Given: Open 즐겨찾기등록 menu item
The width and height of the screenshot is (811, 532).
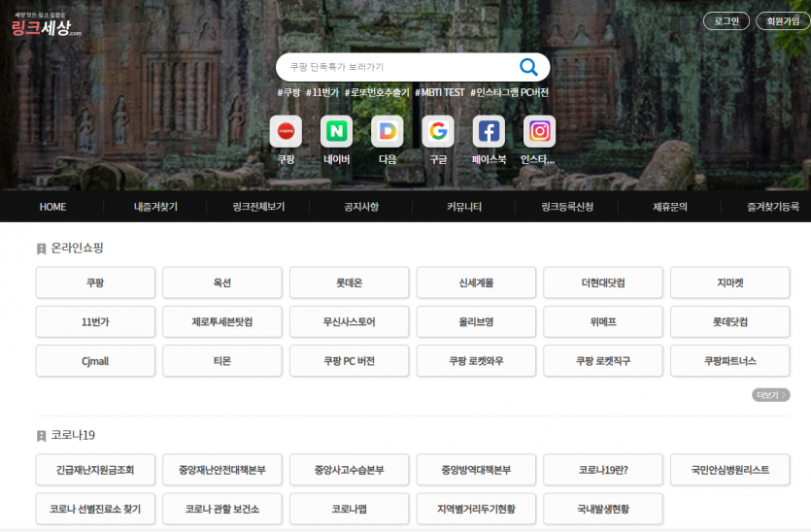Looking at the screenshot, I should (773, 207).
